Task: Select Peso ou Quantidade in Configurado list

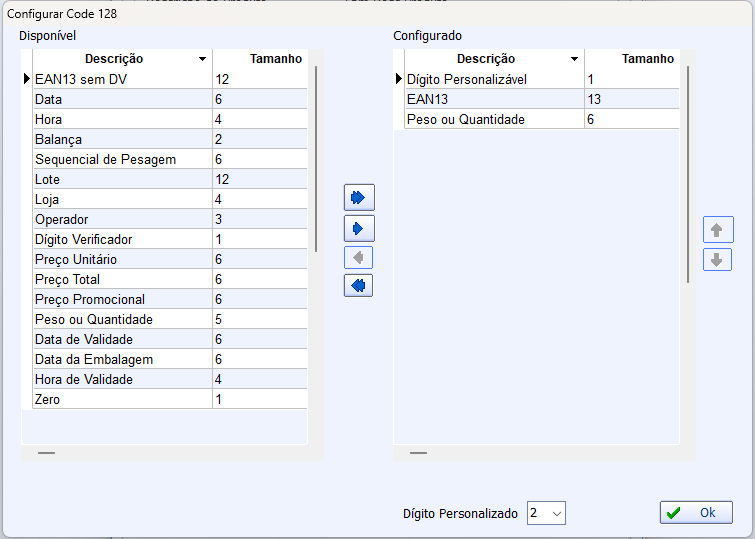Action: [493, 119]
